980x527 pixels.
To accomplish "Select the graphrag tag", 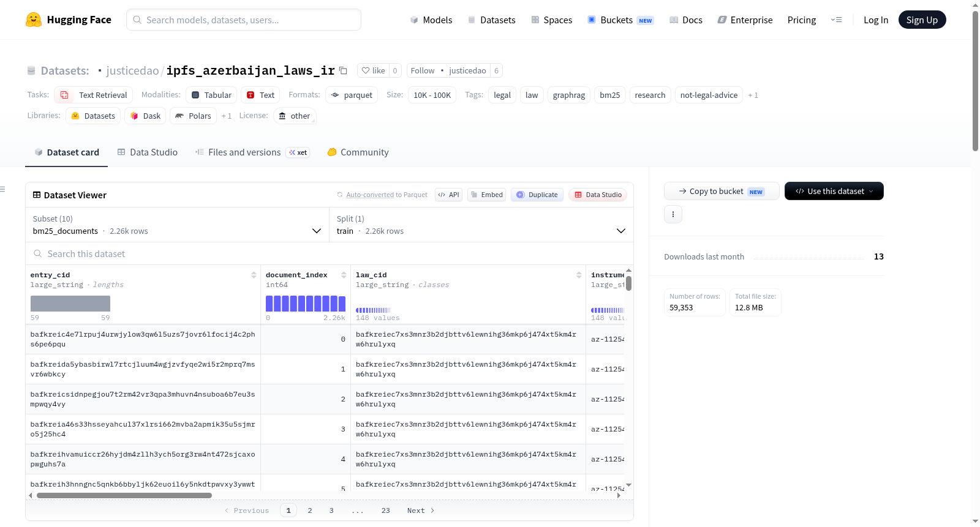I will 569,95.
